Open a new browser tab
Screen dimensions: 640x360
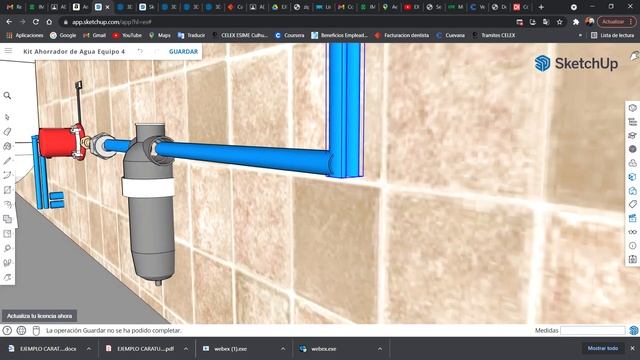tap(541, 7)
